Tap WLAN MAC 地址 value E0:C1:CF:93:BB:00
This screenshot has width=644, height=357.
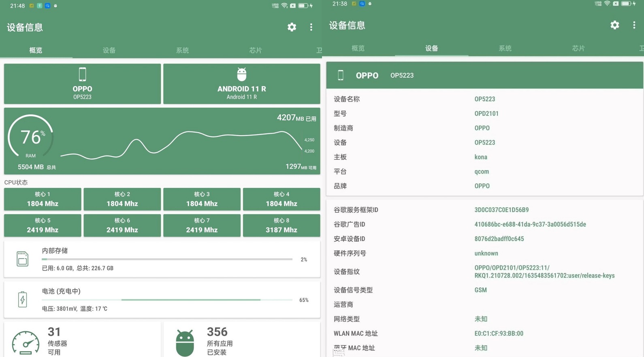tap(499, 334)
